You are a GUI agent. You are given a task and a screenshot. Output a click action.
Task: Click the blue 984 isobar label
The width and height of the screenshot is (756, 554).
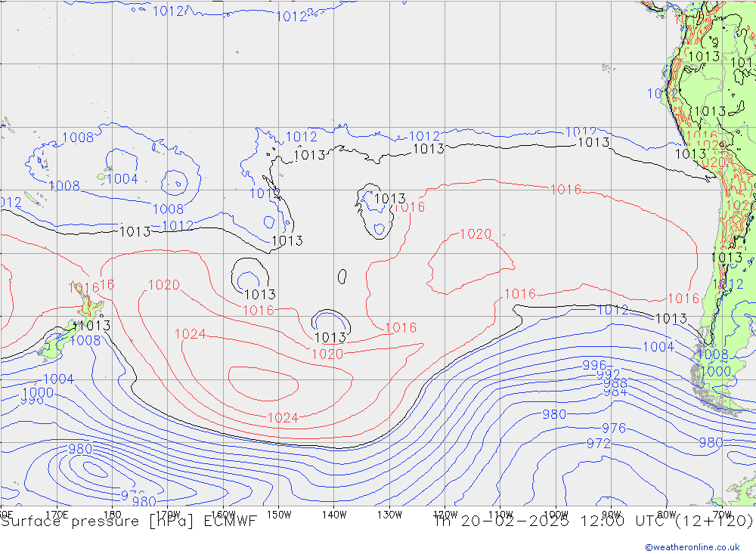point(615,392)
